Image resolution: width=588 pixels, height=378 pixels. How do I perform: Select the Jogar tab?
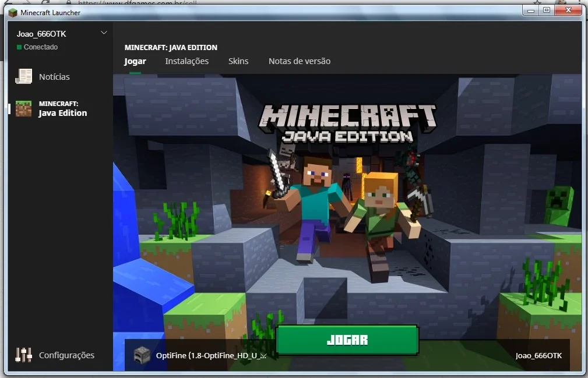click(135, 61)
